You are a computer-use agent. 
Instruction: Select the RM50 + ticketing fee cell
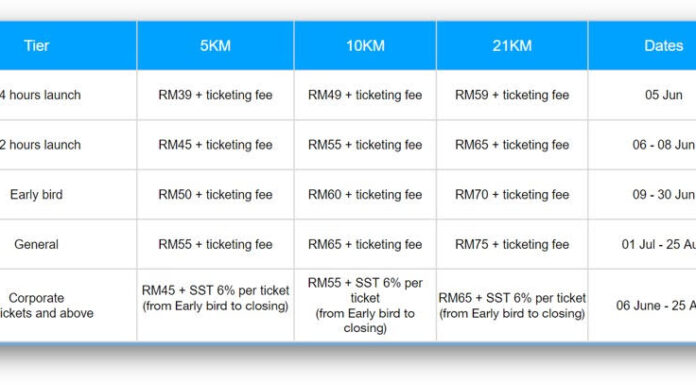[215, 194]
